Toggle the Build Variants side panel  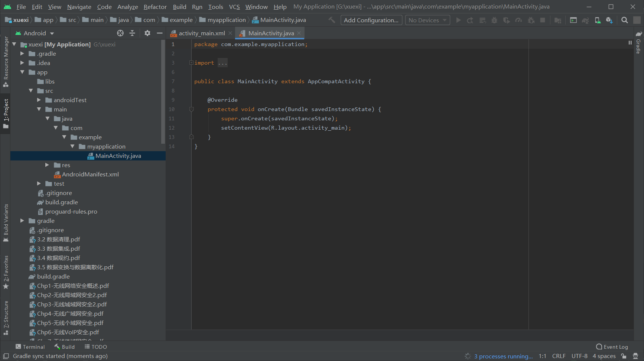[6, 223]
